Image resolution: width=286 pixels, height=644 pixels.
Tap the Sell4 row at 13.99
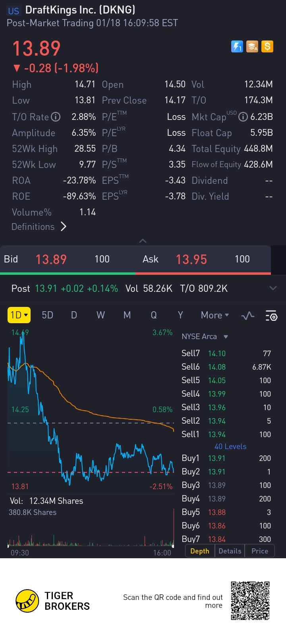226,394
